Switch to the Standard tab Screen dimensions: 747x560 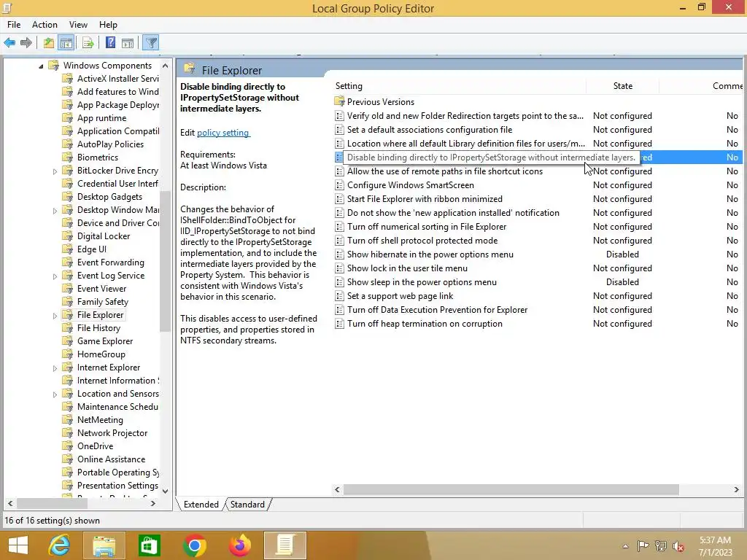click(247, 505)
